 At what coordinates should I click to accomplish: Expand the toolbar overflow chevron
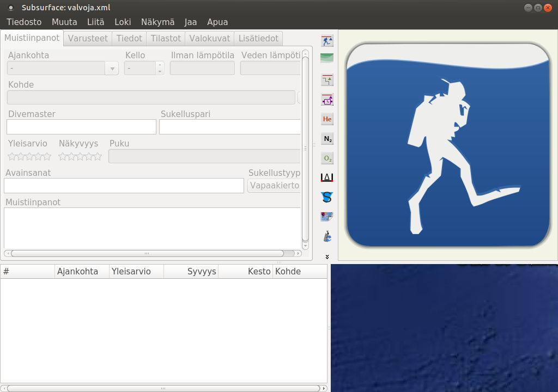tap(327, 256)
